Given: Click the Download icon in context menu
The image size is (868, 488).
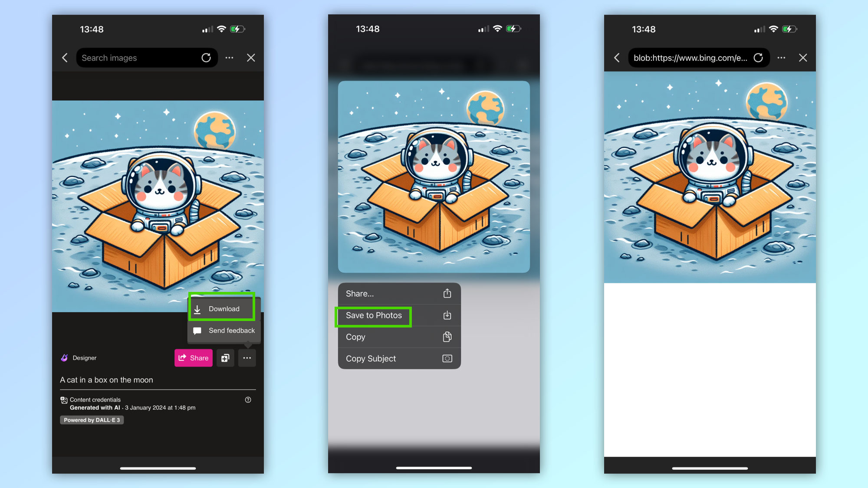Looking at the screenshot, I should pyautogui.click(x=197, y=309).
